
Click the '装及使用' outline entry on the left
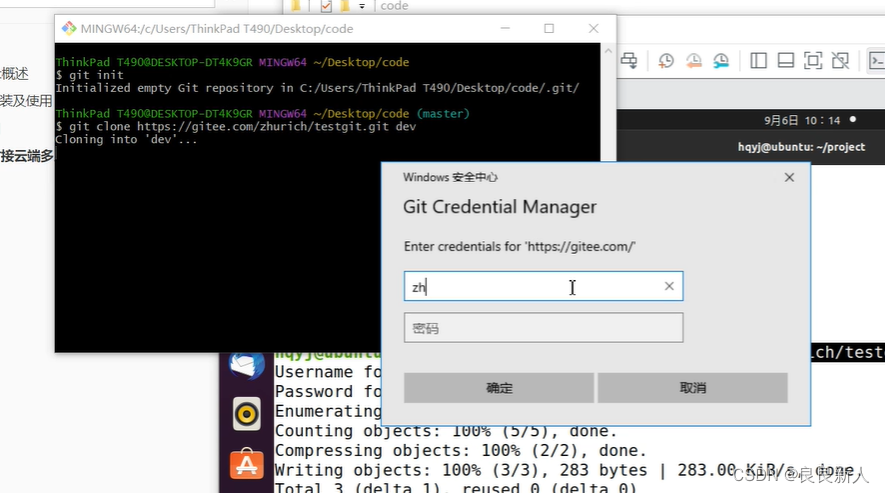pyautogui.click(x=26, y=101)
